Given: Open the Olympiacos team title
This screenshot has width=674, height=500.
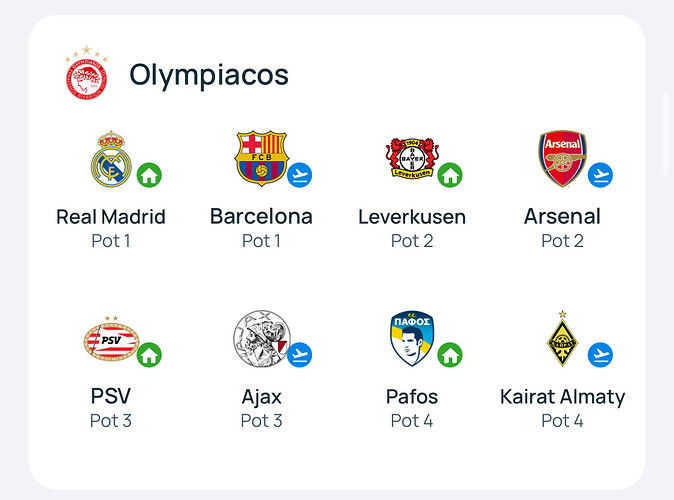Looking at the screenshot, I should tap(209, 76).
